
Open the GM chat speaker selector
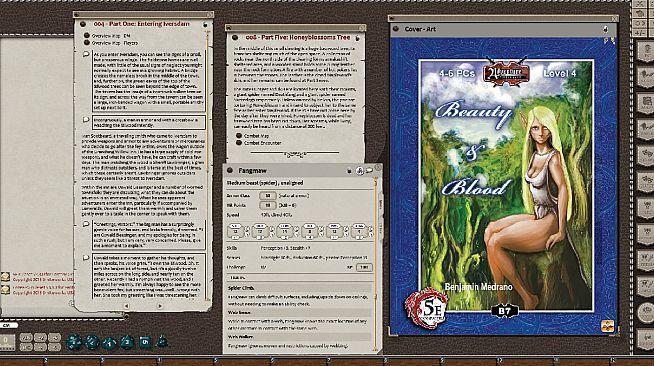coord(8,325)
